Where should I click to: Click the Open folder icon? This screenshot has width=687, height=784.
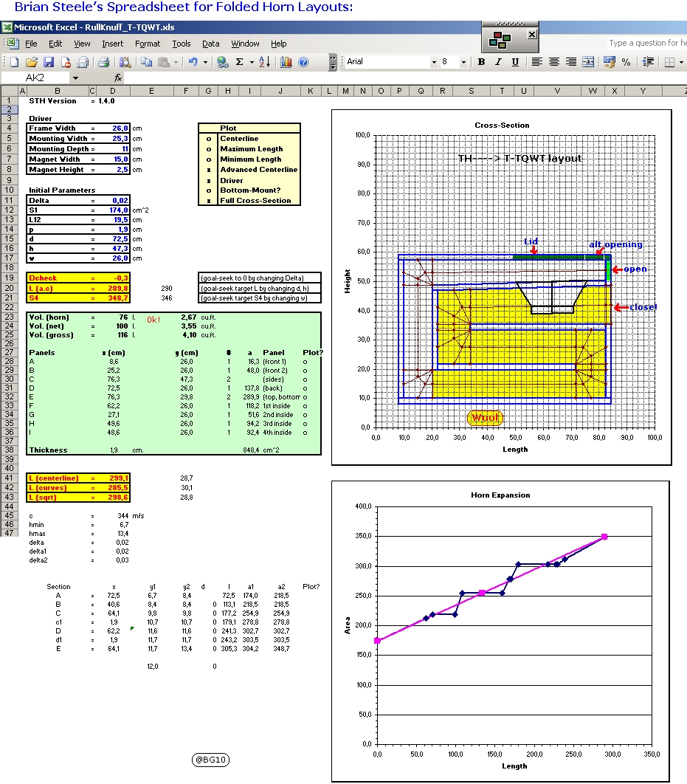pos(32,62)
